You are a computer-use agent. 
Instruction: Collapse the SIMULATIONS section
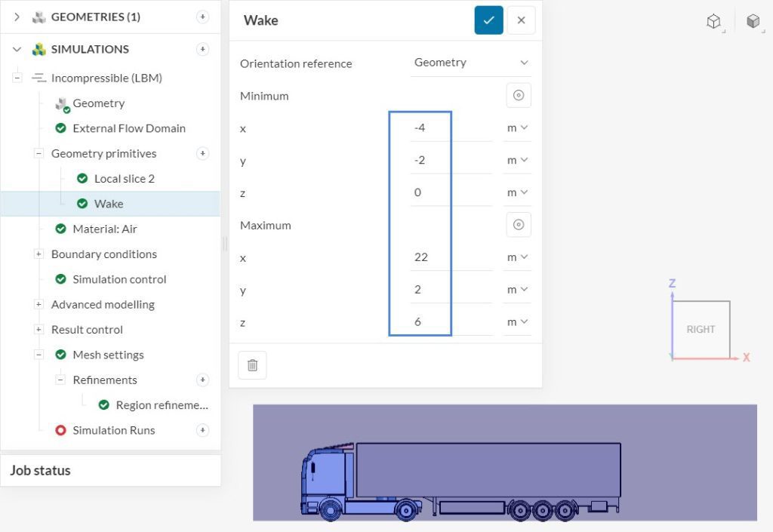(17, 48)
